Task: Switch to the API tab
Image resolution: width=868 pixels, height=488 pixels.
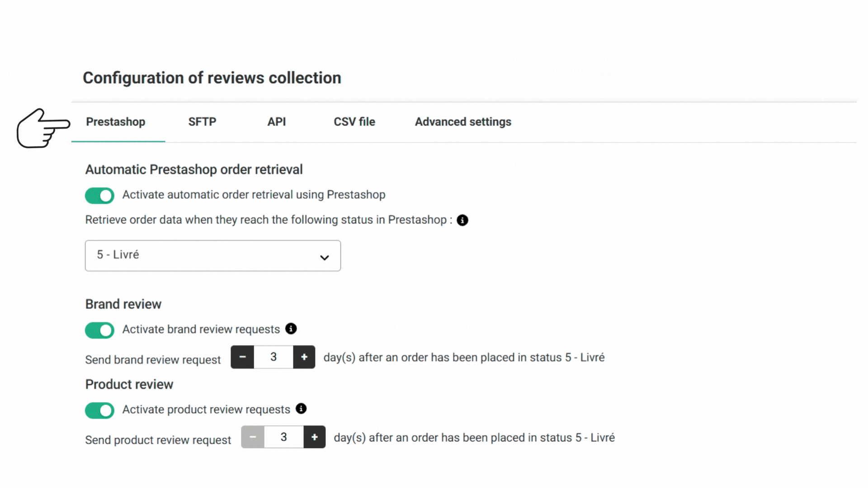Action: click(277, 122)
